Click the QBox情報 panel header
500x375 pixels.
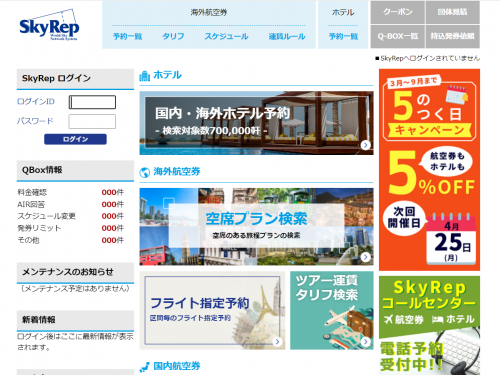pos(75,170)
